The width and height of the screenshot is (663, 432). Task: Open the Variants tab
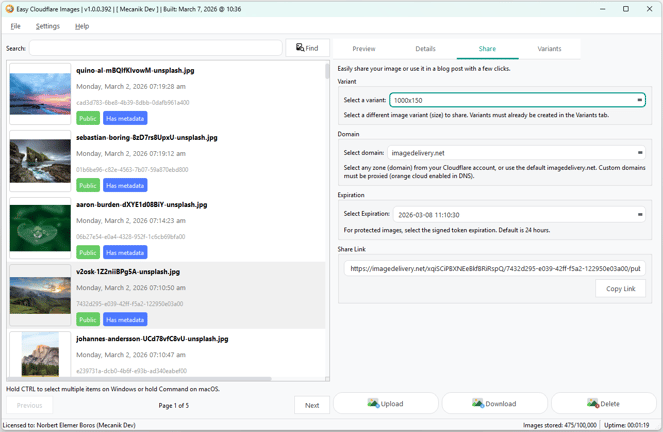(549, 49)
